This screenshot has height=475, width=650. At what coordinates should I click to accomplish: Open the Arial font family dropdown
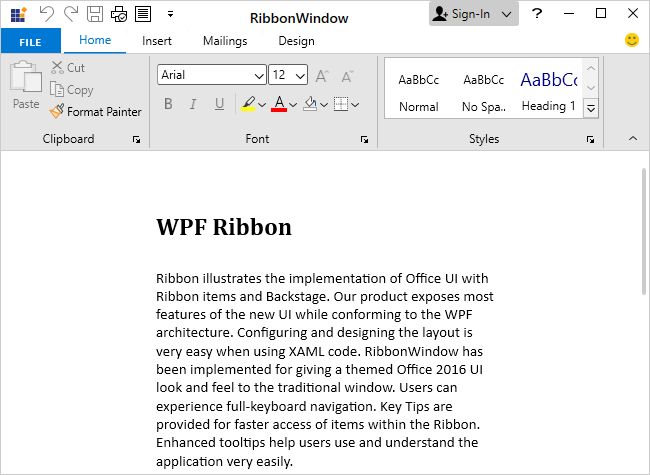tap(211, 75)
